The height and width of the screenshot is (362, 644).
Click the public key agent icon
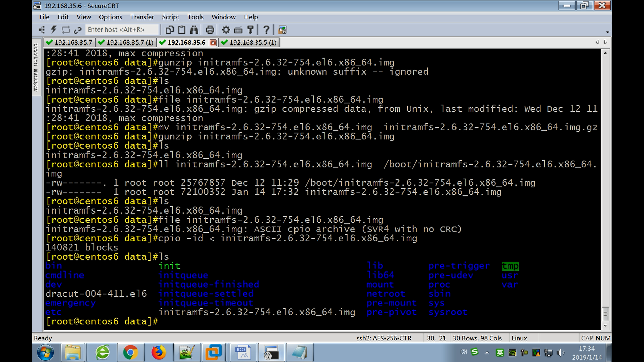250,30
